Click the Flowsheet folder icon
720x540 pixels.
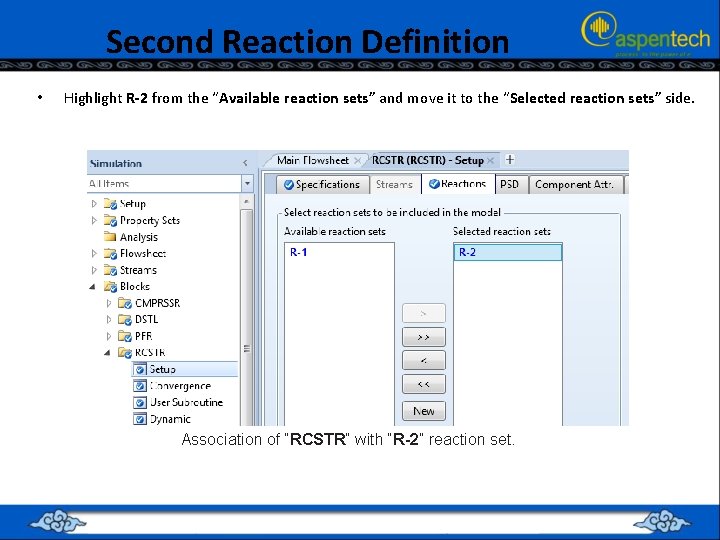pos(110,253)
